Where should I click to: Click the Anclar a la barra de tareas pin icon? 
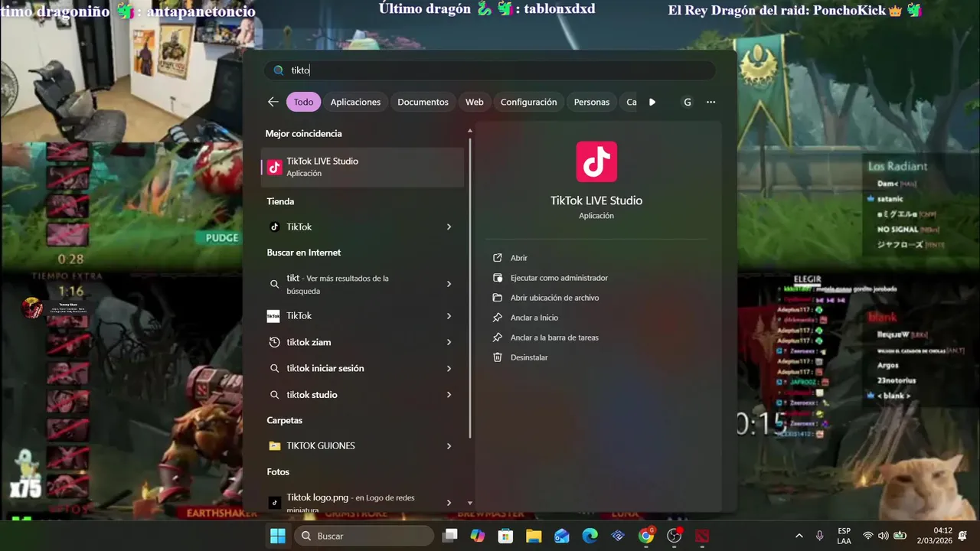click(498, 337)
